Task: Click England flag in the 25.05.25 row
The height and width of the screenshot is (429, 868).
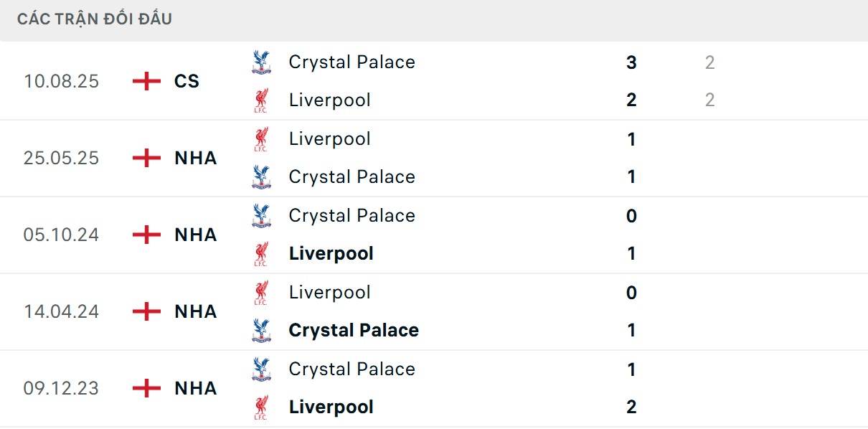Action: tap(147, 158)
